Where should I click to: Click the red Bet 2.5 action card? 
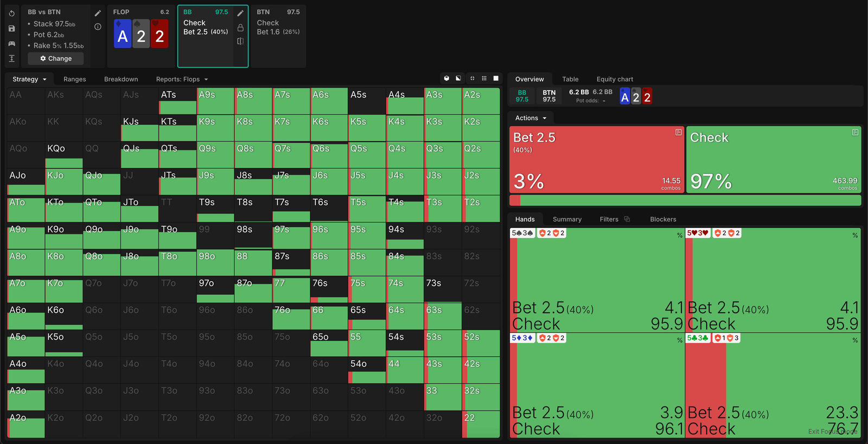coord(596,160)
